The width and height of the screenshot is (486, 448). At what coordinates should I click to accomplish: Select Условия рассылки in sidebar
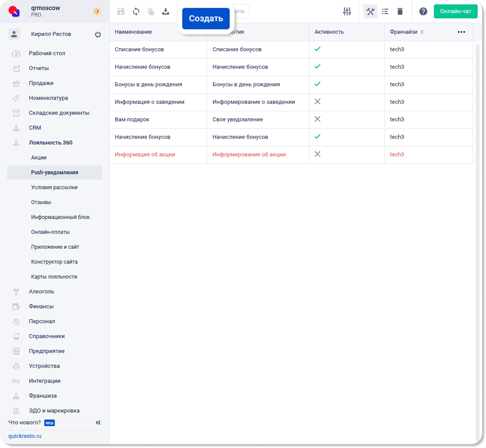coord(54,187)
